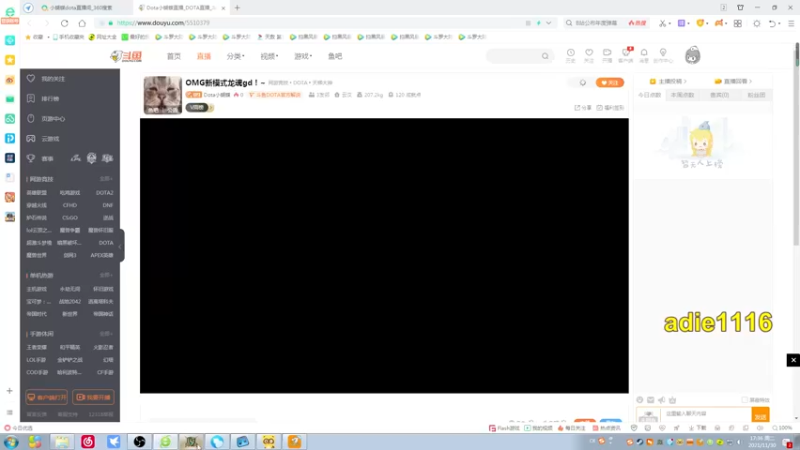
Task: Switch to the weekly contribution tab
Action: click(x=682, y=95)
